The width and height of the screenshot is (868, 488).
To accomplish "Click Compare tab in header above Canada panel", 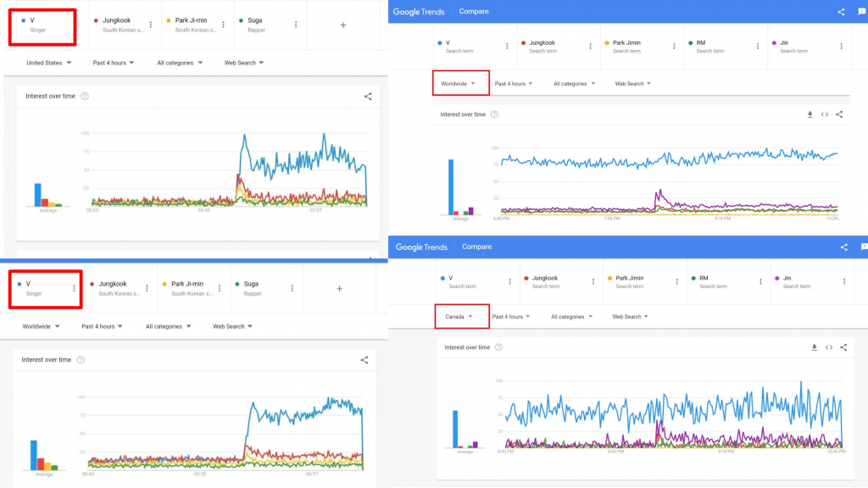I will coord(476,247).
